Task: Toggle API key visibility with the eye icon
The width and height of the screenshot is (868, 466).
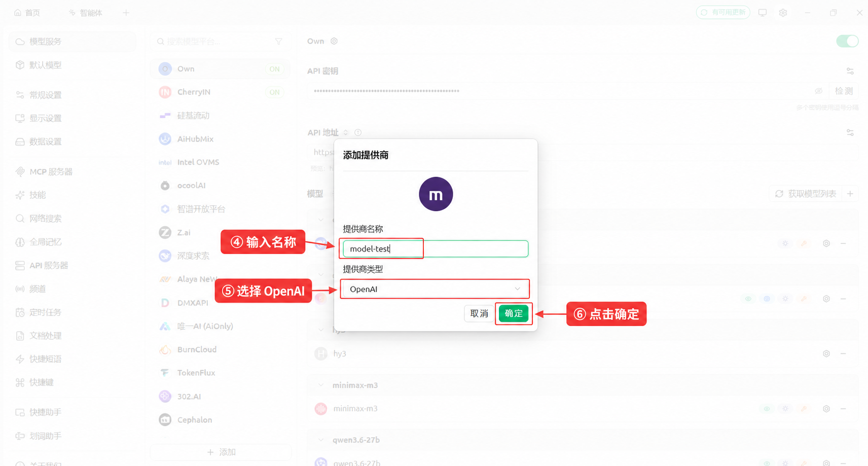Action: (x=818, y=91)
